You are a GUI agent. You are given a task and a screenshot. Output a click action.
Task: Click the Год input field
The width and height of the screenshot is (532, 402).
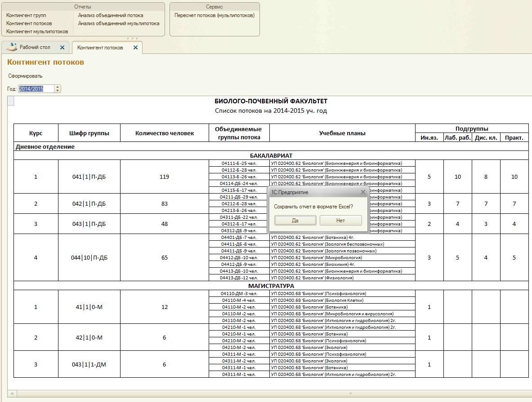coord(36,89)
